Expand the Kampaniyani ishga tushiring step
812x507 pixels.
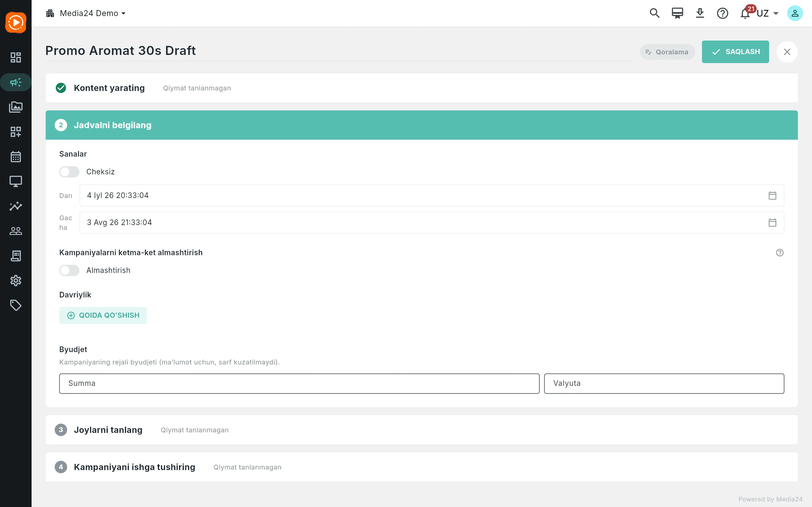422,467
